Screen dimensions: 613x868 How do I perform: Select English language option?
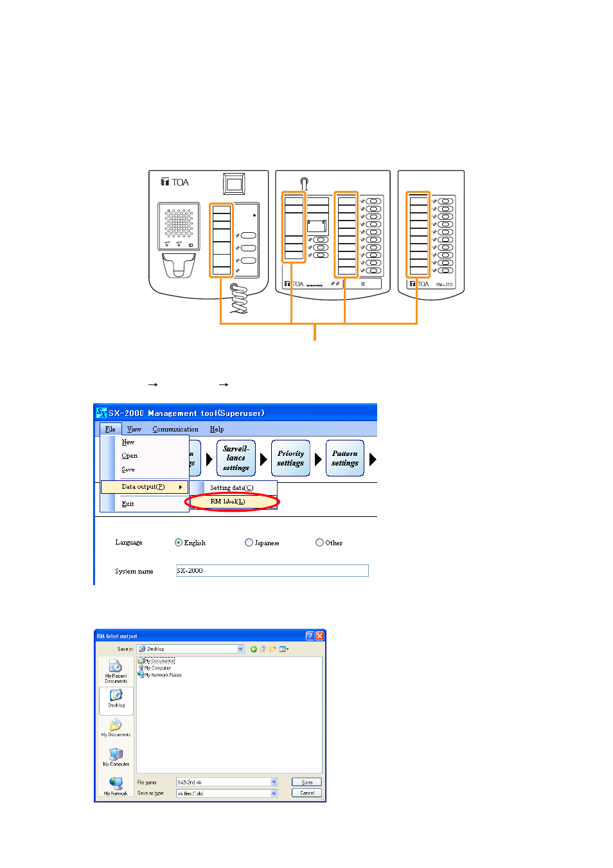point(179,543)
